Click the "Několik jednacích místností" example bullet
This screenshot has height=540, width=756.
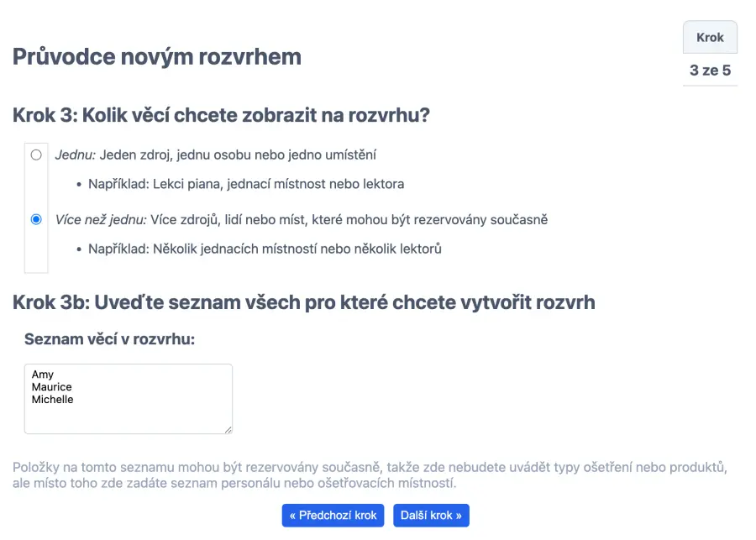coord(265,249)
